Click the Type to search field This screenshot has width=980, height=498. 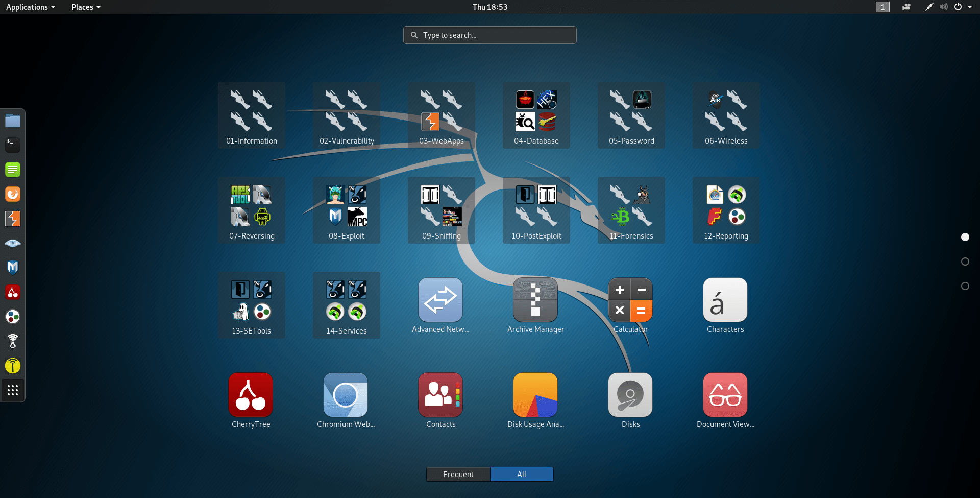click(490, 35)
